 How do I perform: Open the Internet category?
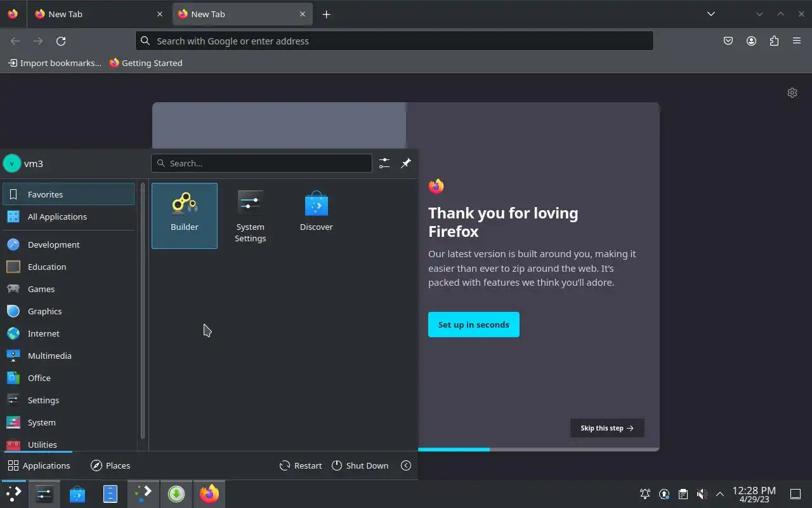[x=69, y=333]
